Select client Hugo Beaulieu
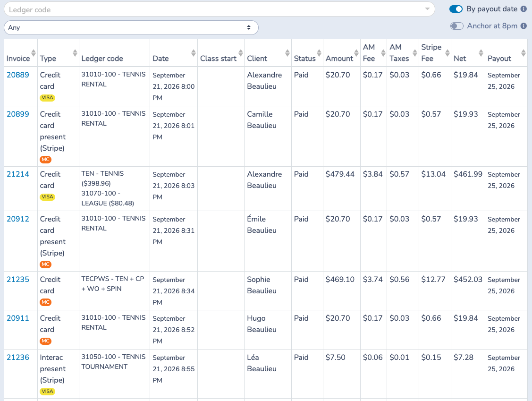Screen dimensions: 532x401 262,324
